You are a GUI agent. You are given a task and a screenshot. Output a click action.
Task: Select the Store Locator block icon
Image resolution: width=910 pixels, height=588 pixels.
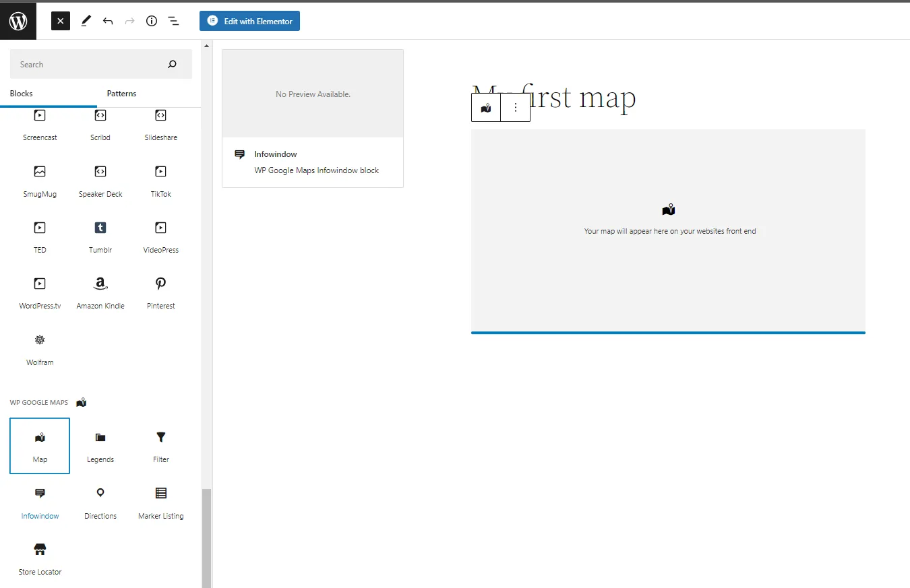pos(39,558)
